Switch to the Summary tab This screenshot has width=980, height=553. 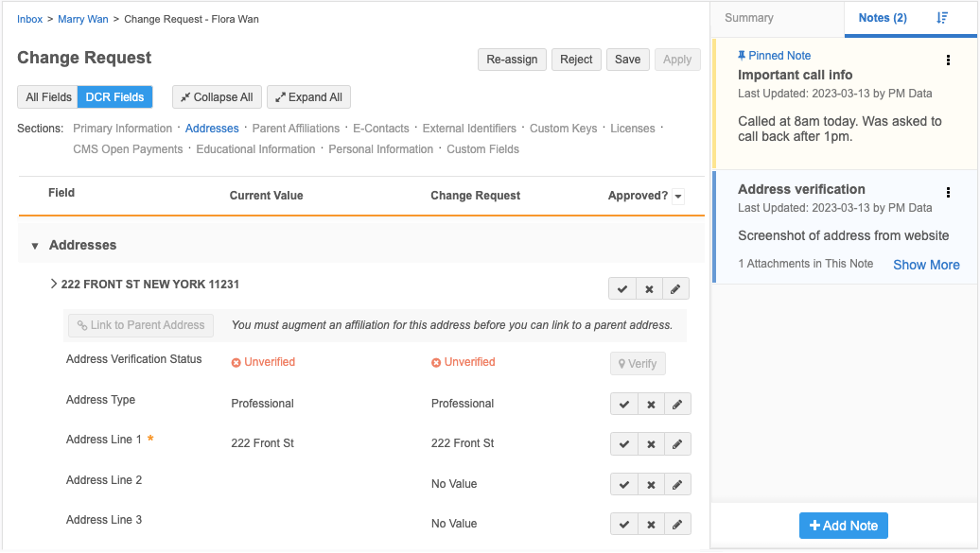pyautogui.click(x=748, y=18)
